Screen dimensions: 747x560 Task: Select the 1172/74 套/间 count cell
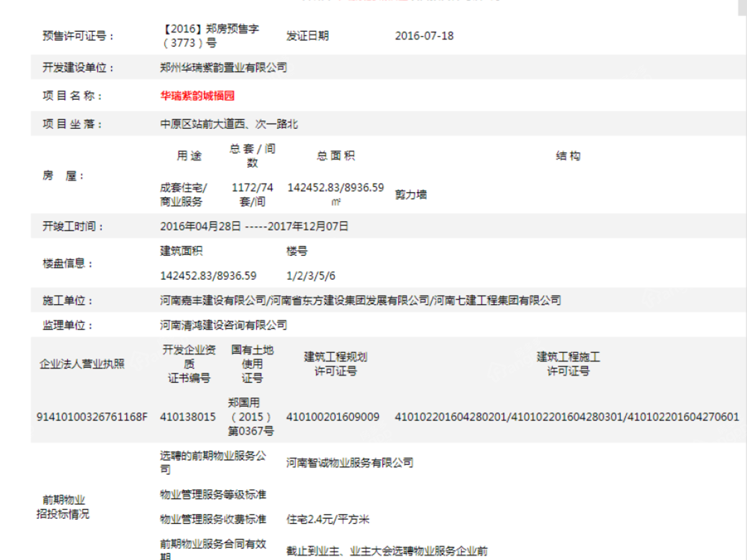(x=253, y=195)
